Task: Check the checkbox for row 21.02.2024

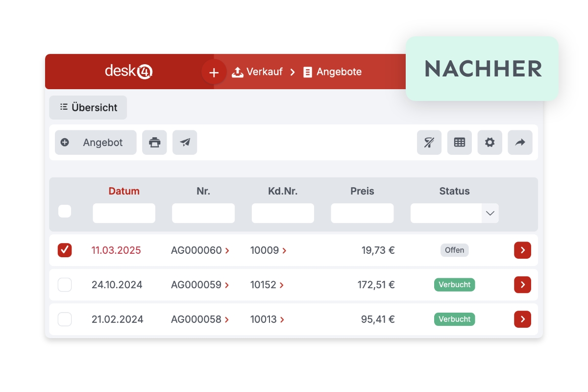Action: click(x=65, y=319)
